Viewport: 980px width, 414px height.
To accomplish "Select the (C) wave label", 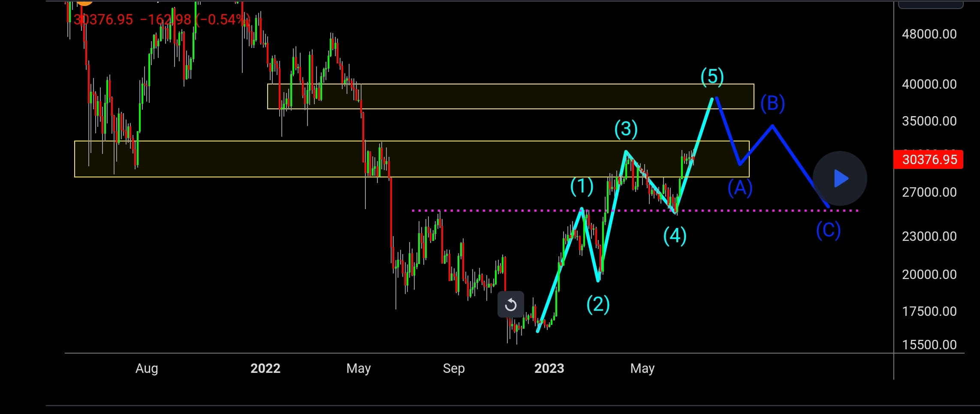I will 828,230.
